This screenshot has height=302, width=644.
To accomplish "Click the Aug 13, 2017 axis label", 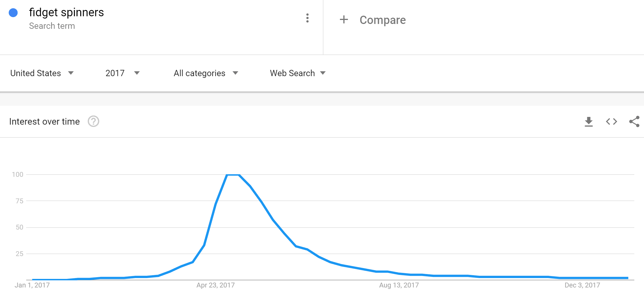I will tap(399, 285).
